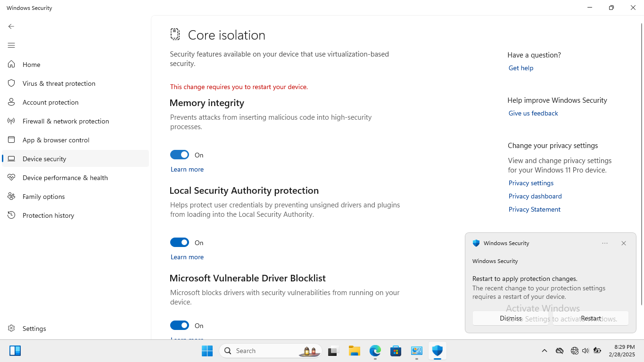Viewport: 644px width, 362px height.
Task: Open the hamburger navigation menu
Action: pyautogui.click(x=11, y=45)
